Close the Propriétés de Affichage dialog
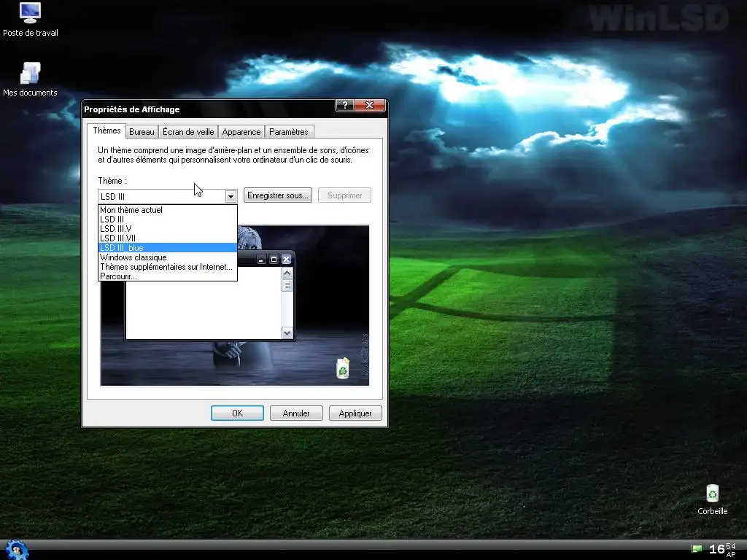 [369, 105]
